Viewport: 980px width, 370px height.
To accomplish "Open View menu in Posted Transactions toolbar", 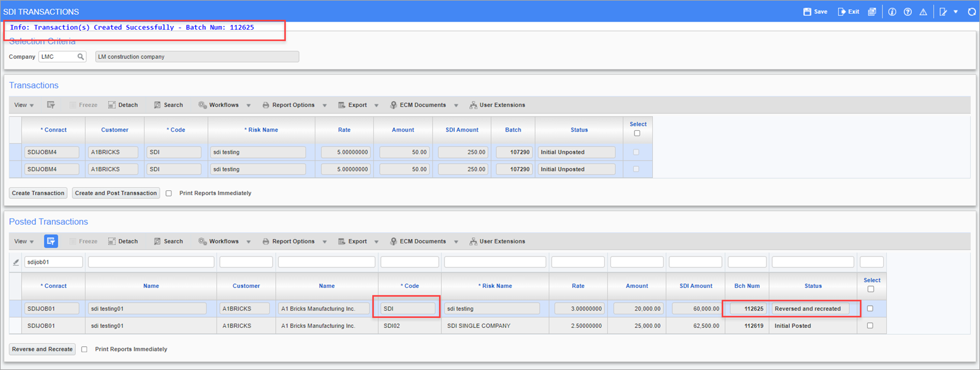I will point(24,242).
